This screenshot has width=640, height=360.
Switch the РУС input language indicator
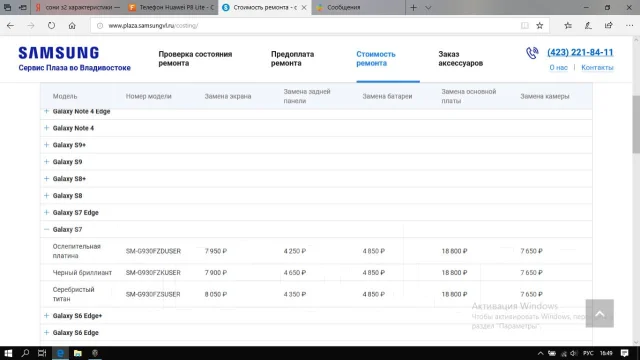pos(588,353)
